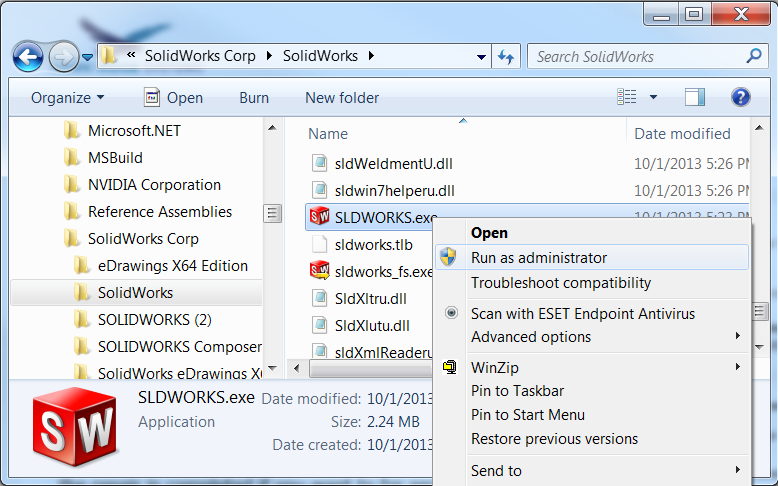The width and height of the screenshot is (778, 486).
Task: Select the sldworks.tlb file
Action: click(374, 245)
